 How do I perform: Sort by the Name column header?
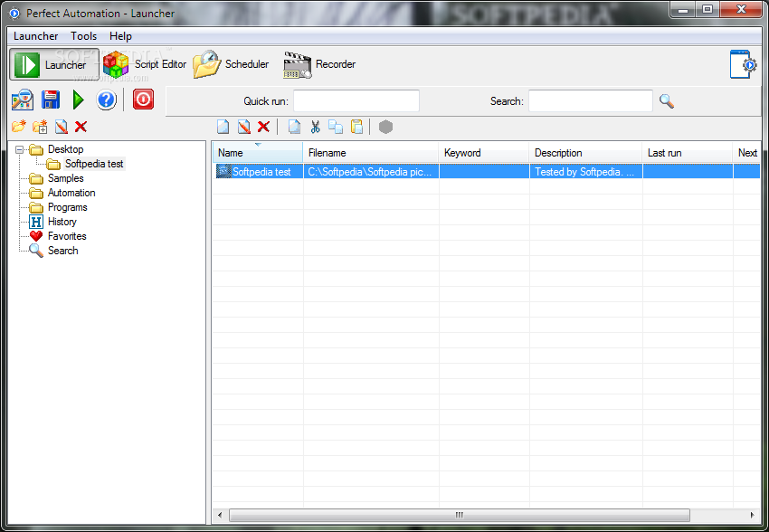coord(258,153)
